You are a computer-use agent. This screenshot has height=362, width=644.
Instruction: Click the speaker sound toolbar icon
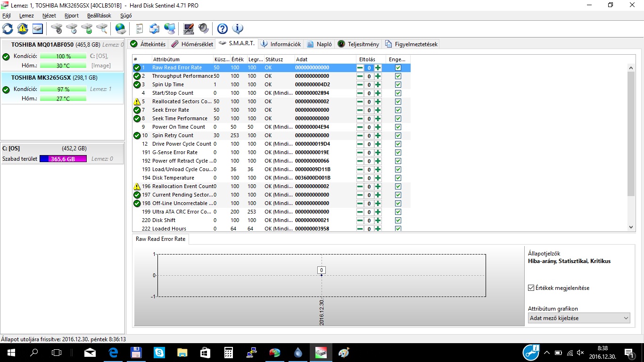coord(204,29)
